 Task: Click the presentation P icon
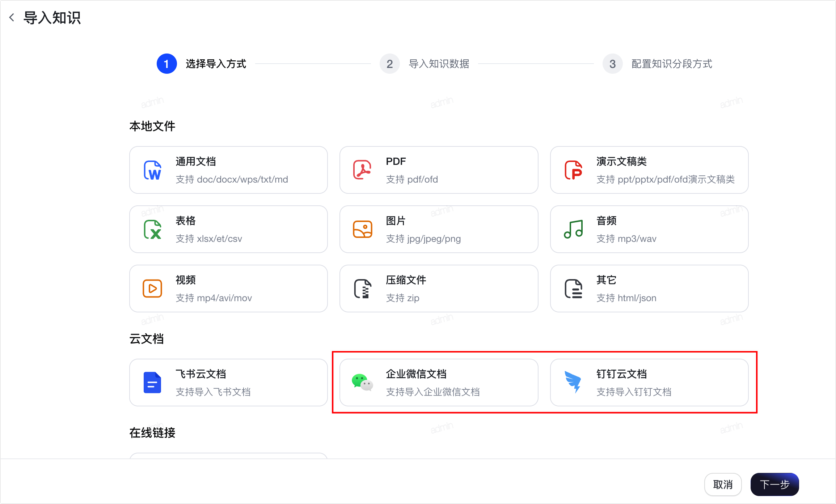point(574,170)
